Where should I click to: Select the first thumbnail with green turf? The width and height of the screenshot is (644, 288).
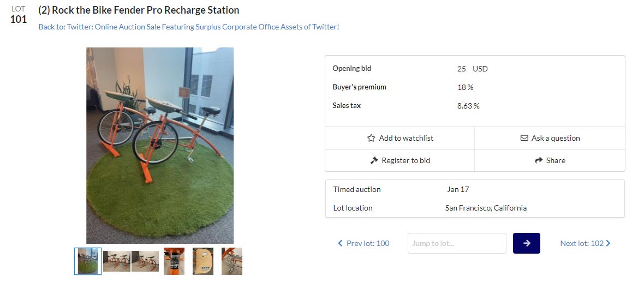88,261
